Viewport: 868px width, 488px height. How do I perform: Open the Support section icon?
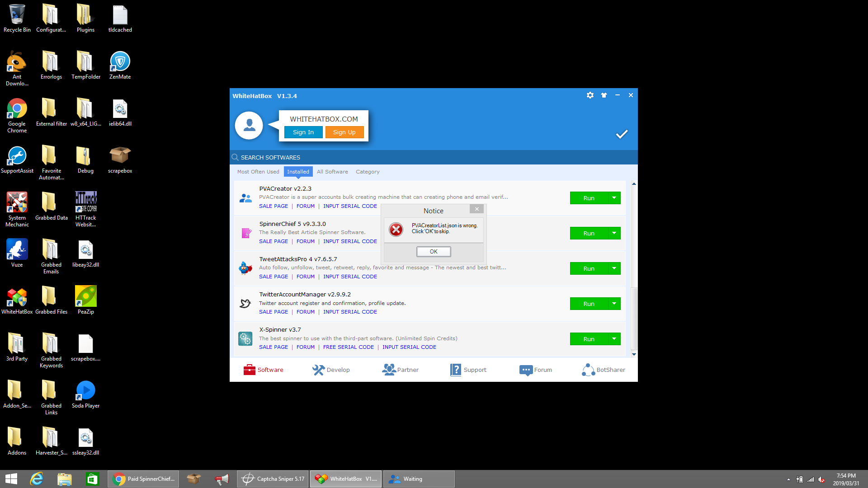456,370
